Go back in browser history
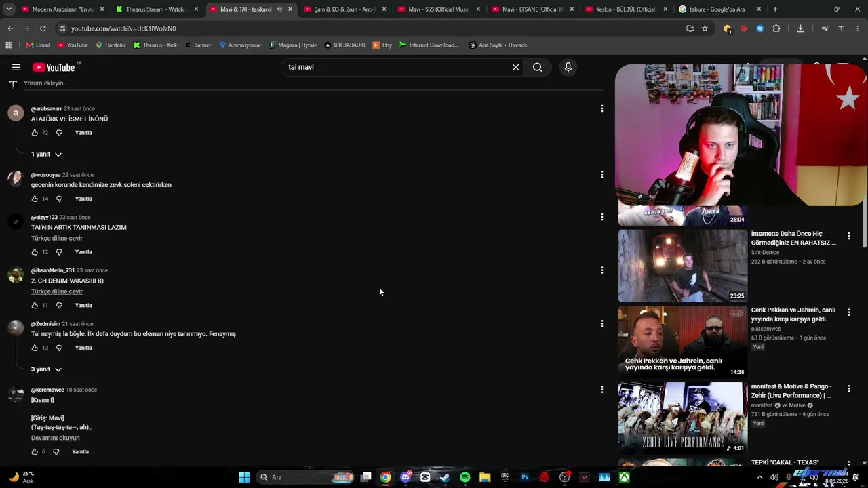The image size is (868, 488). click(x=10, y=28)
